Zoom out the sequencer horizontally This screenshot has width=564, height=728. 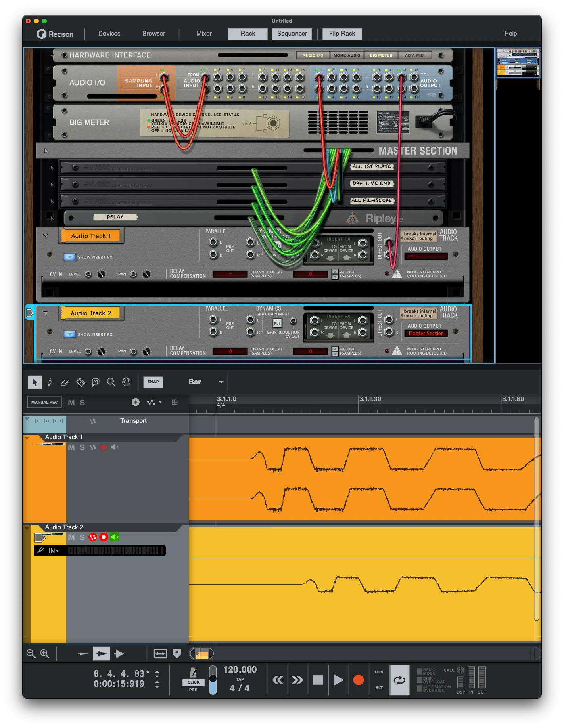coord(31,653)
